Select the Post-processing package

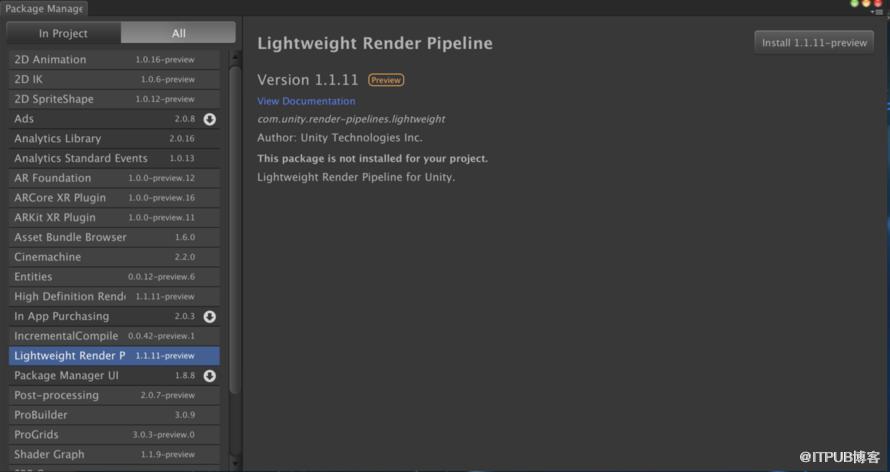click(114, 395)
